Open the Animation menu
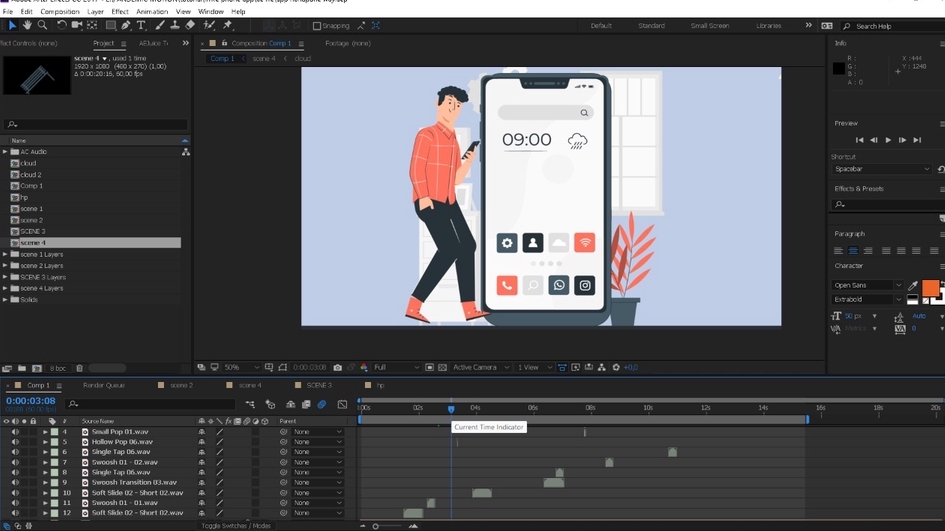Viewport: 945px width, 531px height. (x=152, y=11)
